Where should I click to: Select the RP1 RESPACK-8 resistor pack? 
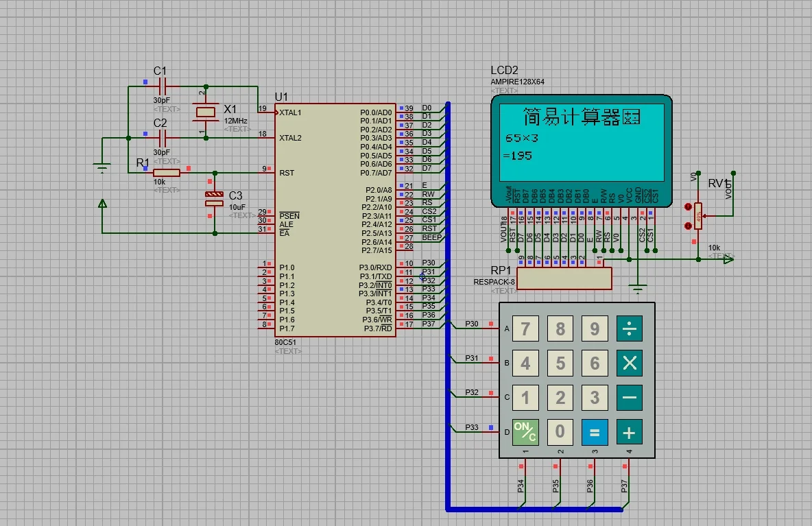pyautogui.click(x=564, y=278)
